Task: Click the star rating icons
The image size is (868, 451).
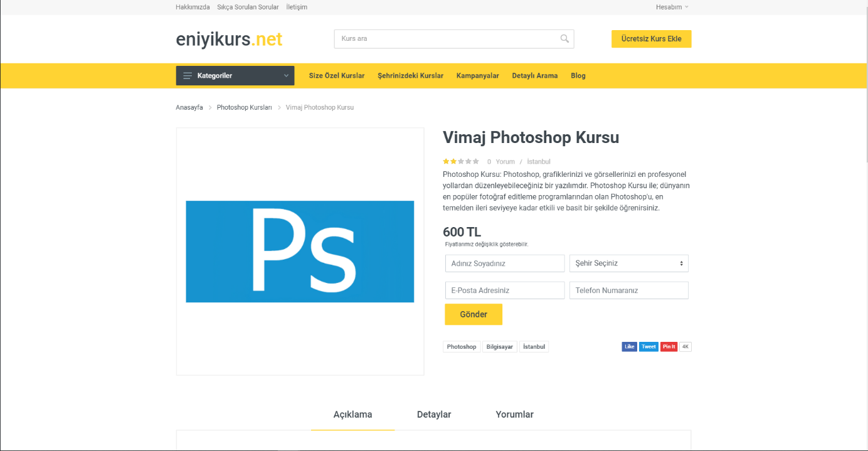Action: (x=461, y=162)
